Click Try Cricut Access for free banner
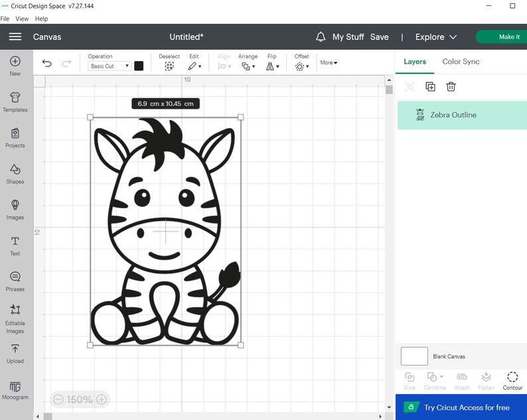This screenshot has width=527, height=420. (x=461, y=407)
